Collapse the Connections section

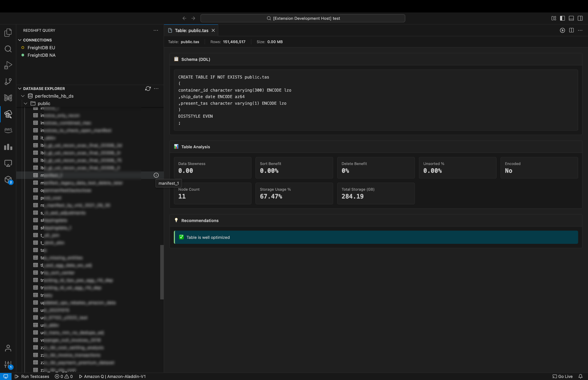20,40
